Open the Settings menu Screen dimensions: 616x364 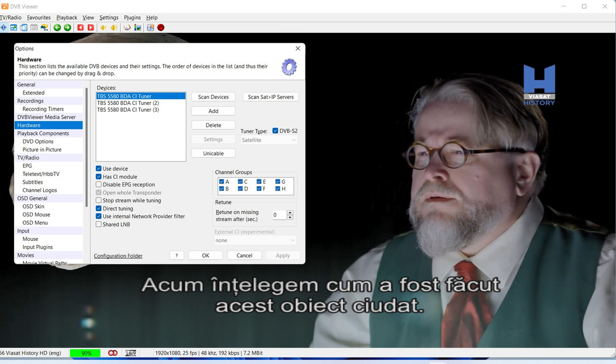[109, 17]
